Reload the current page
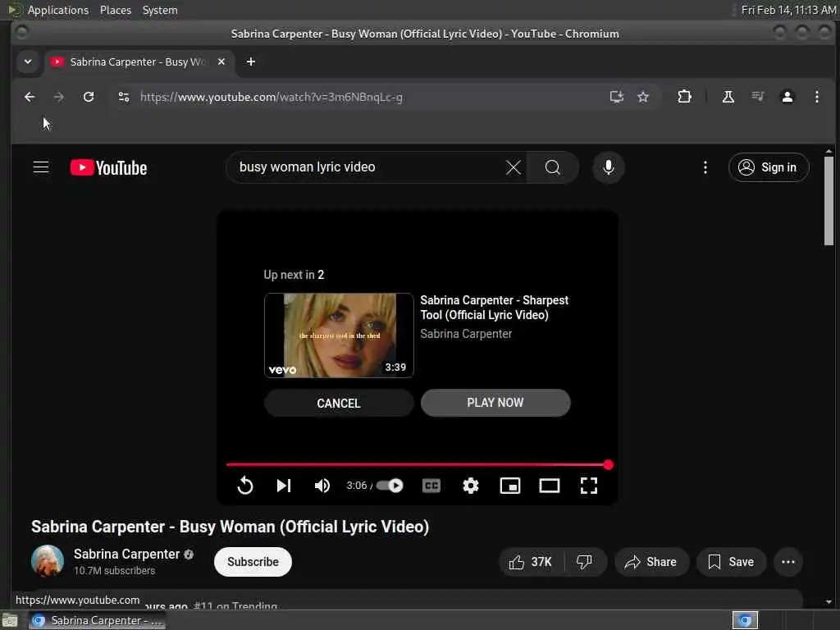Image resolution: width=840 pixels, height=630 pixels. coord(89,97)
